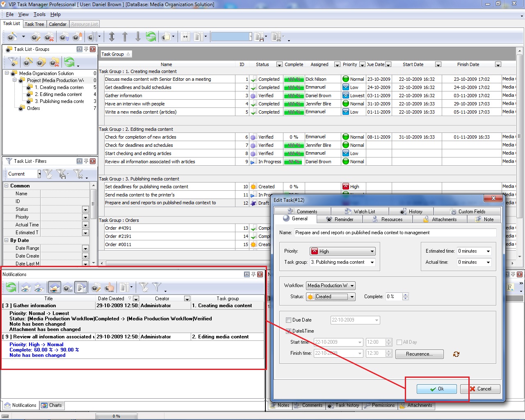
Task: Click the Name field in Edit Task
Action: (395, 233)
